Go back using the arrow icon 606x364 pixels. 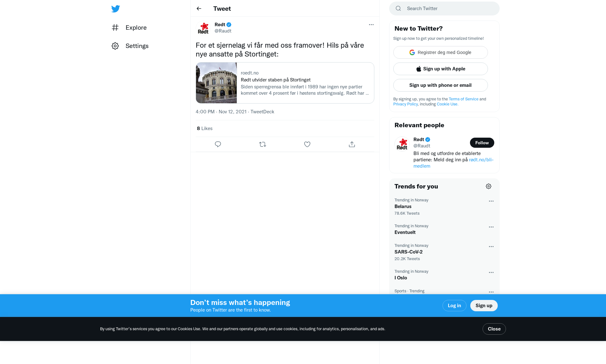[199, 9]
